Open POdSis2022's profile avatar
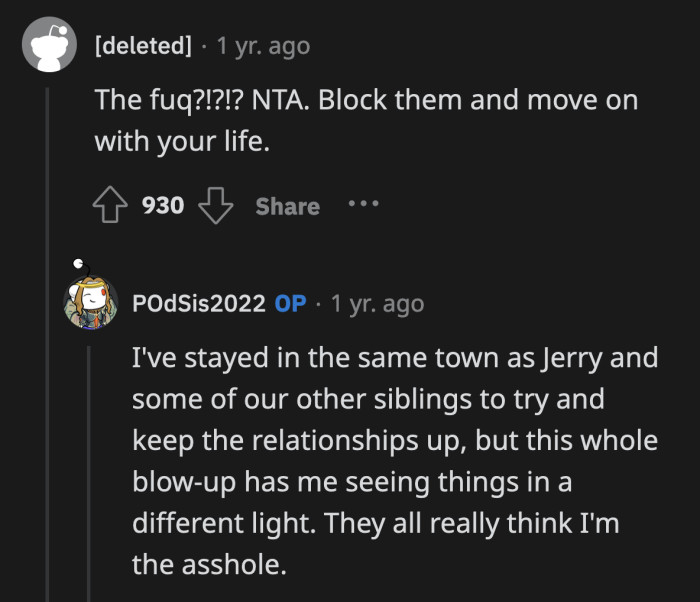Image resolution: width=700 pixels, height=602 pixels. click(92, 303)
